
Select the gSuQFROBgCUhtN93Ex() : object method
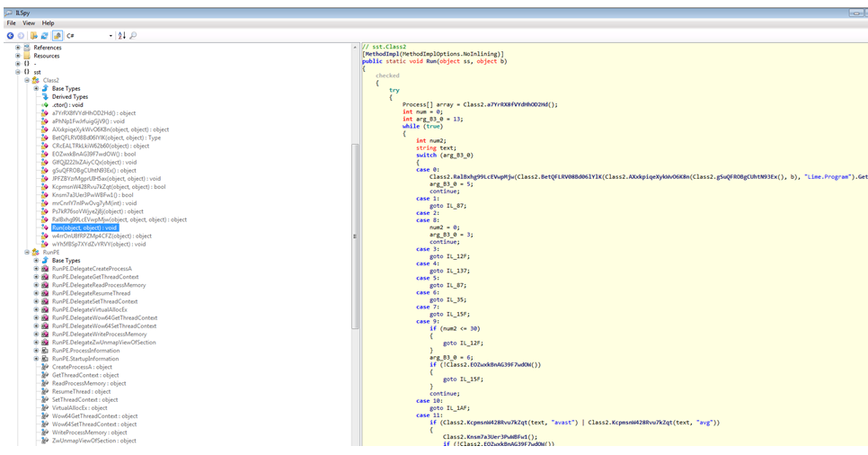[94, 170]
